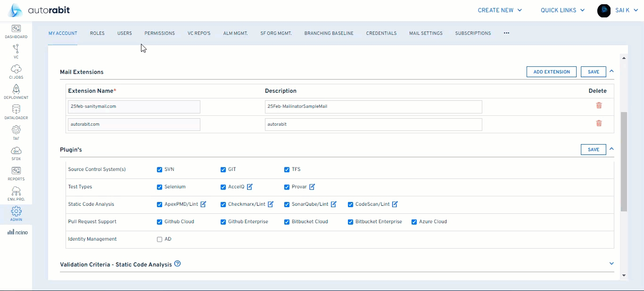Switch to the Permissions tab
This screenshot has height=291, width=644.
click(159, 33)
